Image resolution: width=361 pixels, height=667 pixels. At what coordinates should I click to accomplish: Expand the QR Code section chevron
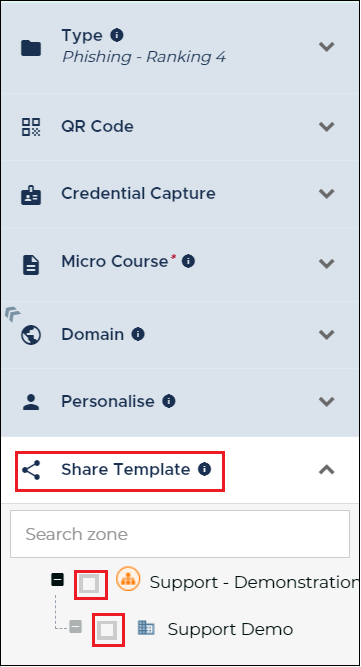(x=327, y=126)
